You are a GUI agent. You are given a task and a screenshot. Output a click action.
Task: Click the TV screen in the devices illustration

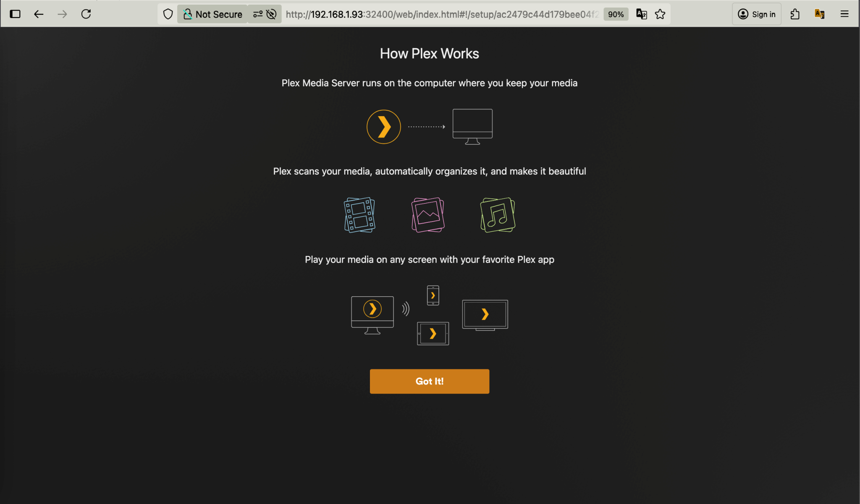485,314
